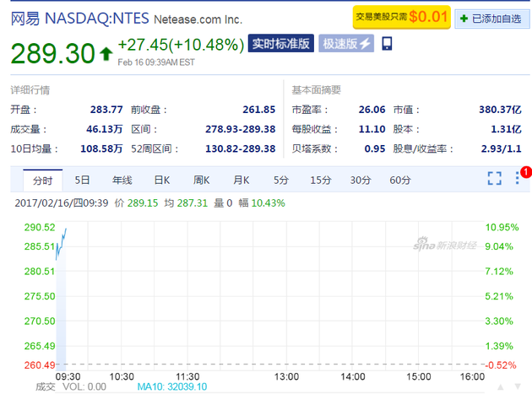Click the 成交 VOL: 0.00 label

click(71, 387)
